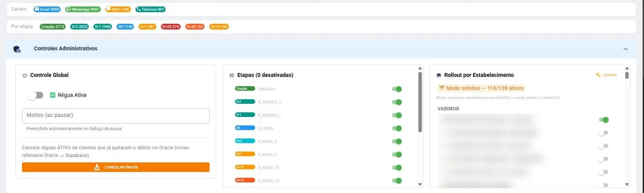Click the Rollout panel scroll-up arrow
The height and width of the screenshot is (193, 644).
tap(627, 68)
